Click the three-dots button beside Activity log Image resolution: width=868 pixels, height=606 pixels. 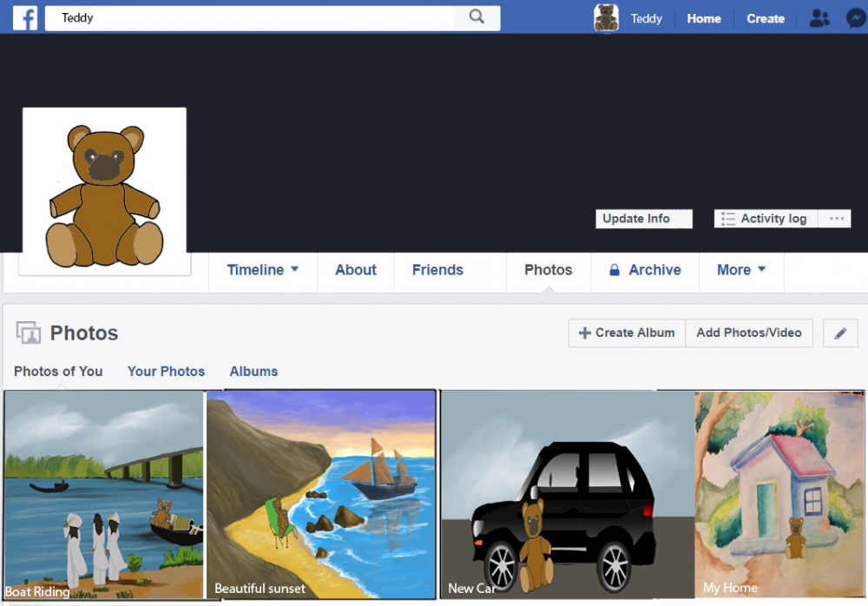(x=837, y=219)
